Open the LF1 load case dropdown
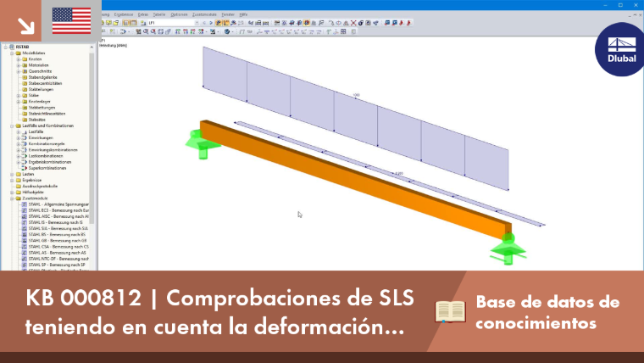The height and width of the screenshot is (363, 644). pyautogui.click(x=197, y=23)
